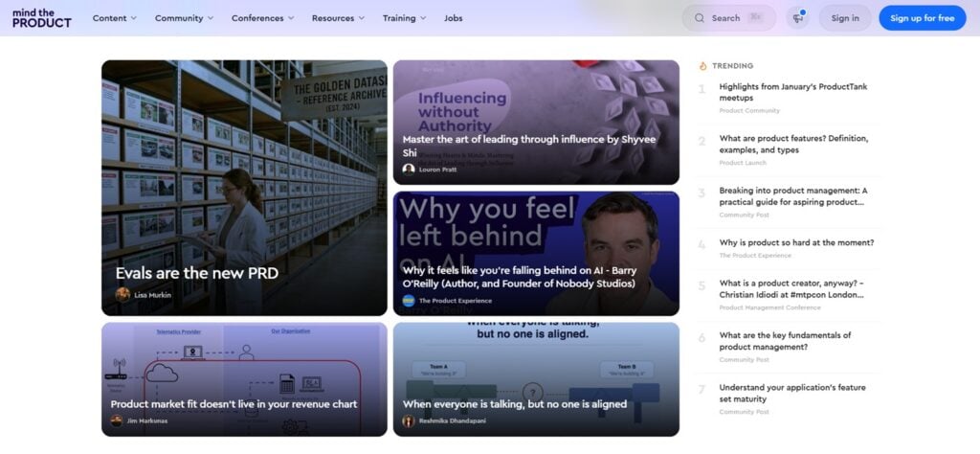Click the Trending flame icon
980x454 pixels.
click(x=702, y=66)
